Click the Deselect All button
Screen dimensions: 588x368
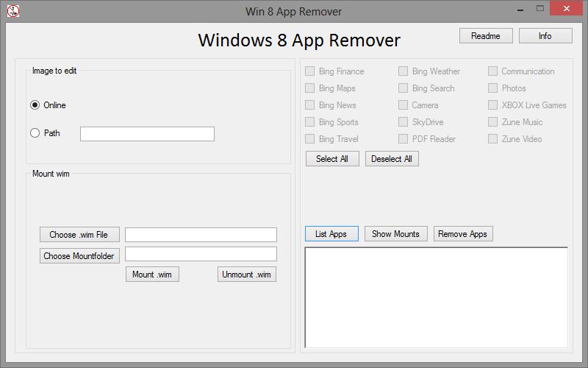[x=392, y=159]
